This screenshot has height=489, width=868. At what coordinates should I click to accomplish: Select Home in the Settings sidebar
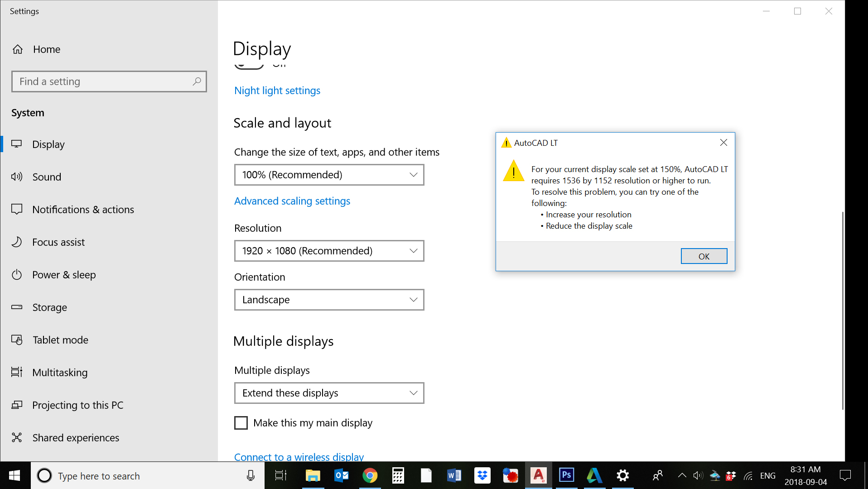coord(46,49)
